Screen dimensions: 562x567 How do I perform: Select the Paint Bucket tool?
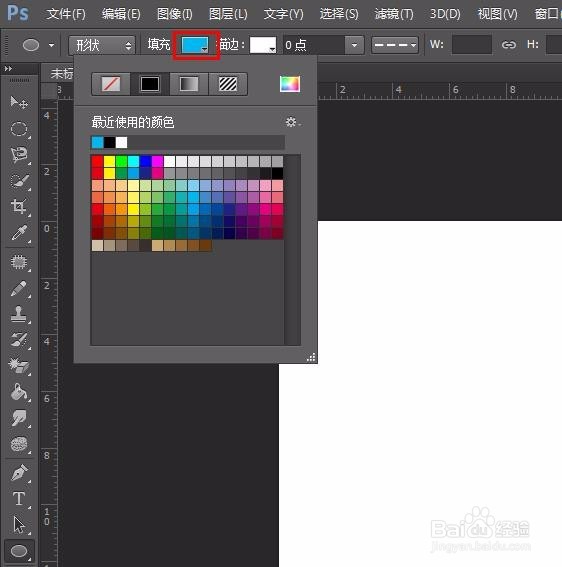click(19, 392)
